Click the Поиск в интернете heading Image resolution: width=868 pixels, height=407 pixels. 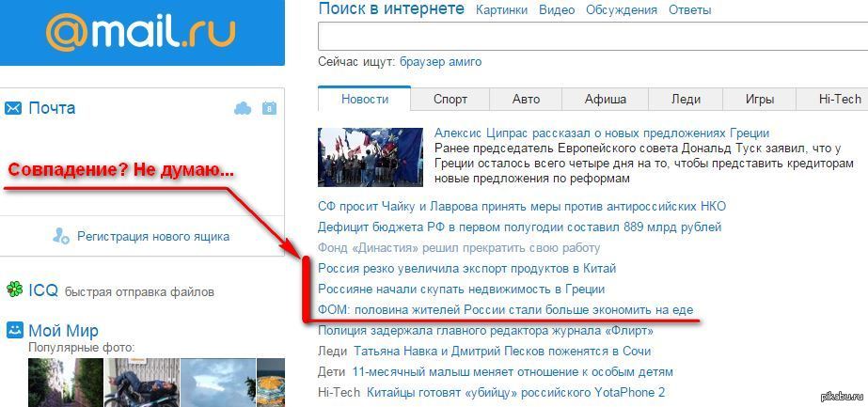pos(391,9)
